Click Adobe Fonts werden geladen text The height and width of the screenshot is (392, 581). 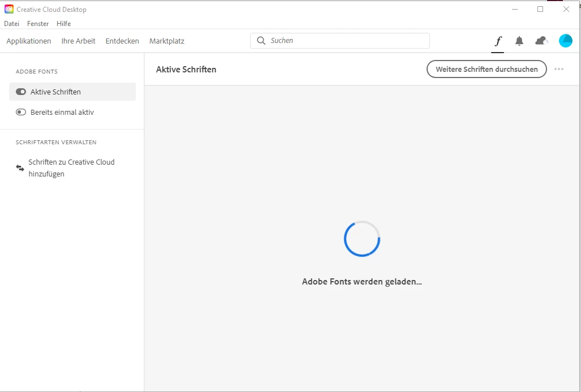[x=362, y=282]
